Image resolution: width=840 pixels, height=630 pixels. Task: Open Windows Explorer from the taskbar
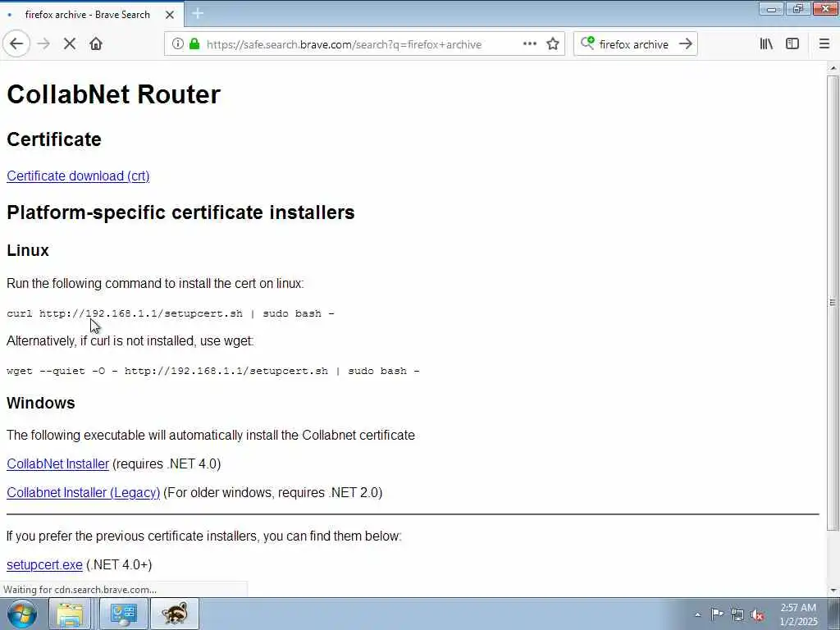click(71, 614)
